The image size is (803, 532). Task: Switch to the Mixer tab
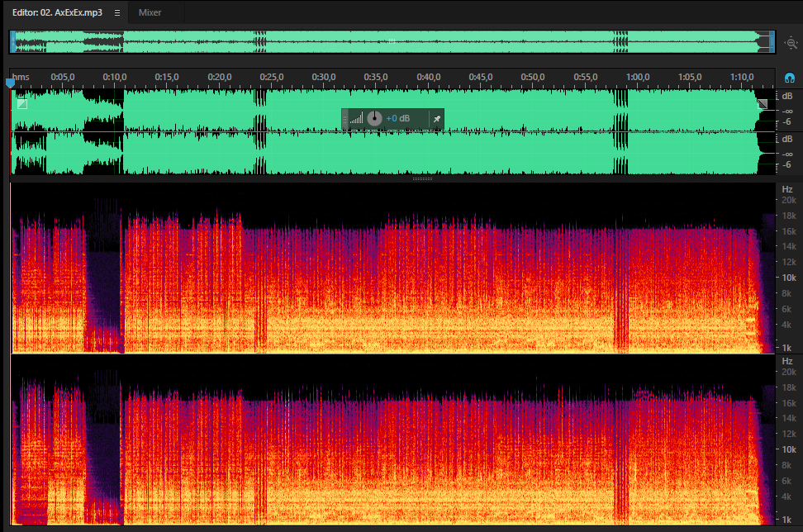click(150, 12)
